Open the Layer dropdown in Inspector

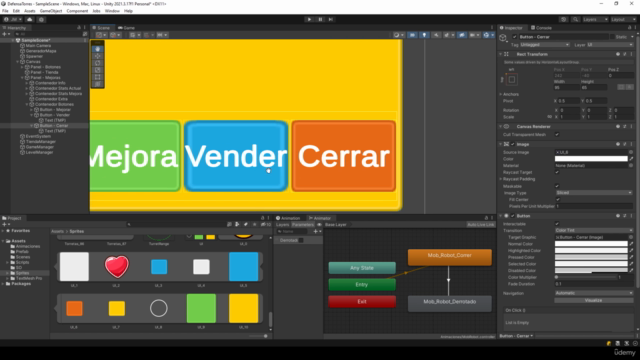610,44
